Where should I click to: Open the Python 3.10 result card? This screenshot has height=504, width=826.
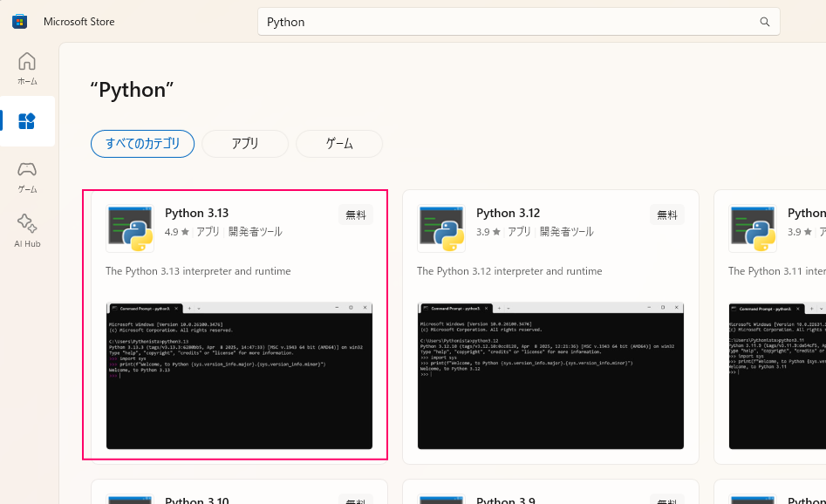tap(239, 493)
